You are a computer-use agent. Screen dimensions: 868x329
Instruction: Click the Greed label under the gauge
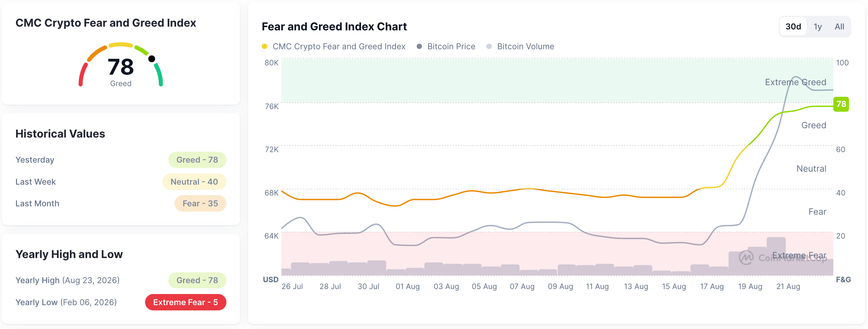[x=121, y=83]
